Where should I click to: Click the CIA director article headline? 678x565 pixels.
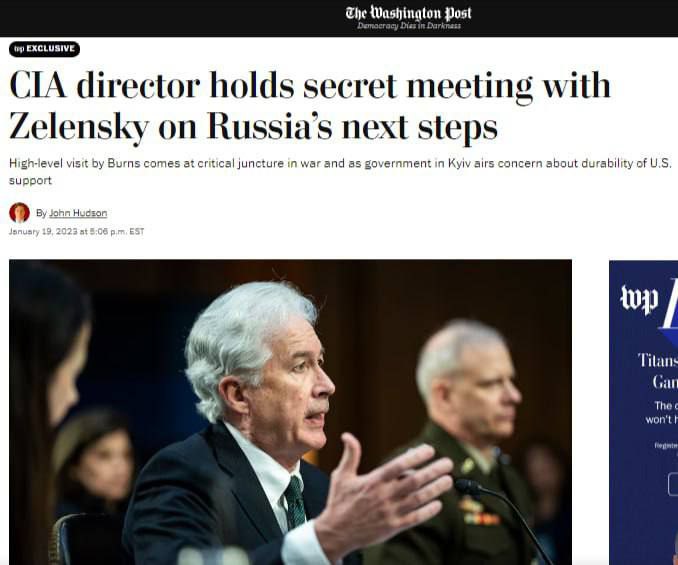pyautogui.click(x=309, y=106)
